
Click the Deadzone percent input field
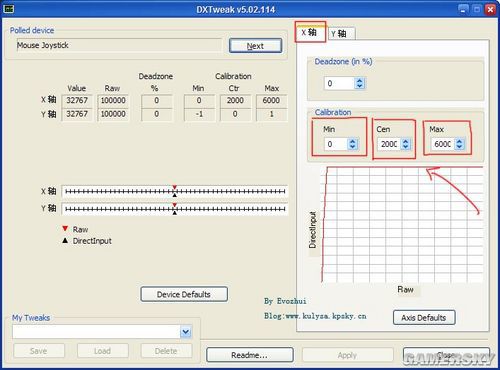coord(339,83)
